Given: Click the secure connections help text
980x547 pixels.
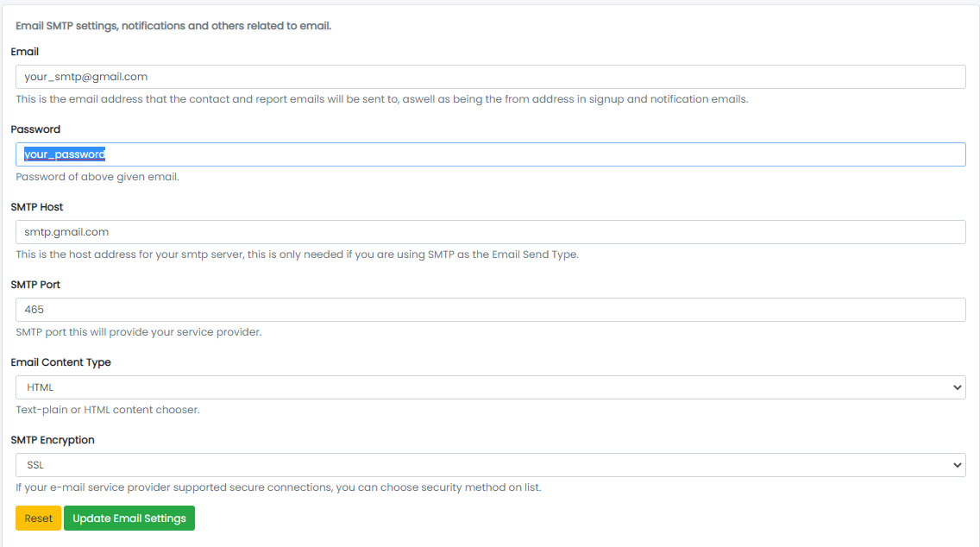Looking at the screenshot, I should (x=278, y=487).
